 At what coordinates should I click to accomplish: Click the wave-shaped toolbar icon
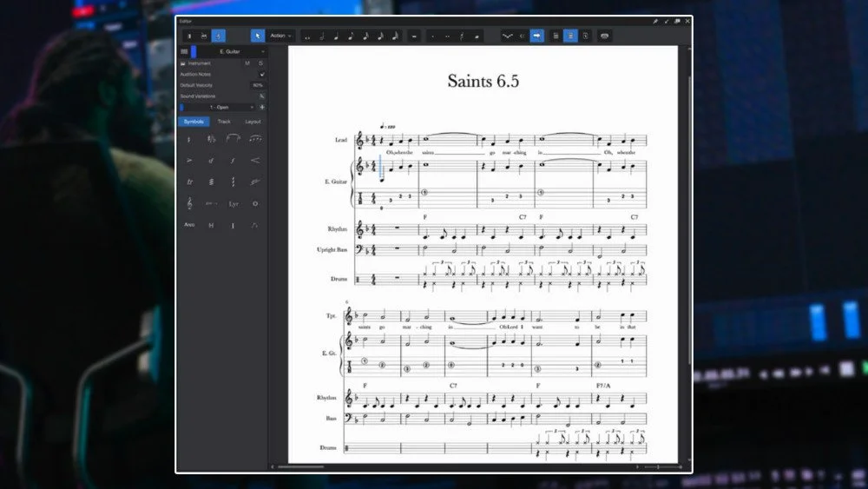point(507,36)
